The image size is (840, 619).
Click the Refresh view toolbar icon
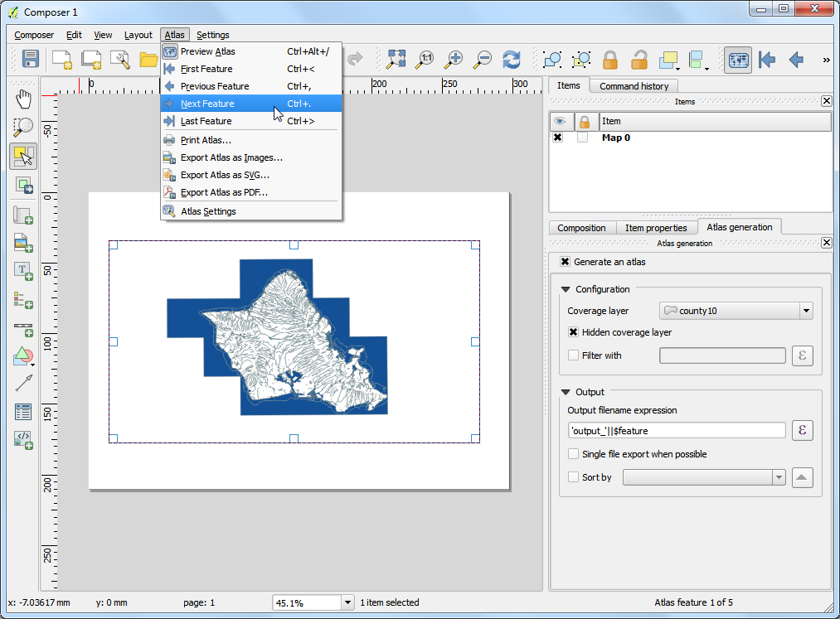(512, 59)
